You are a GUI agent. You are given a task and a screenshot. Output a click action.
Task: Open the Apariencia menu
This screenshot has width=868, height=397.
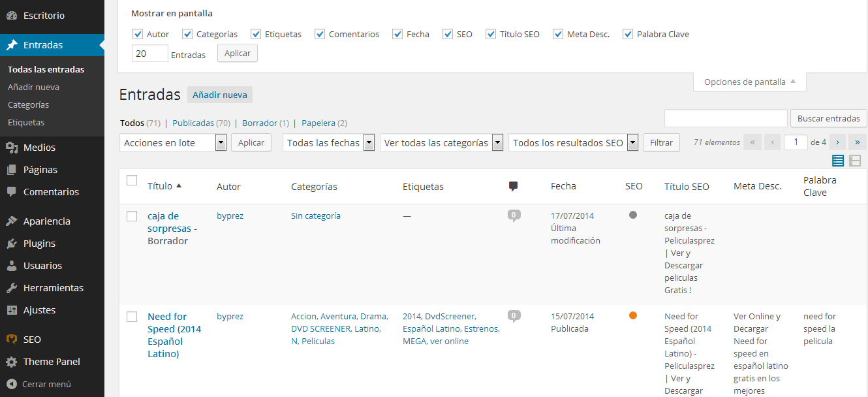pos(46,221)
